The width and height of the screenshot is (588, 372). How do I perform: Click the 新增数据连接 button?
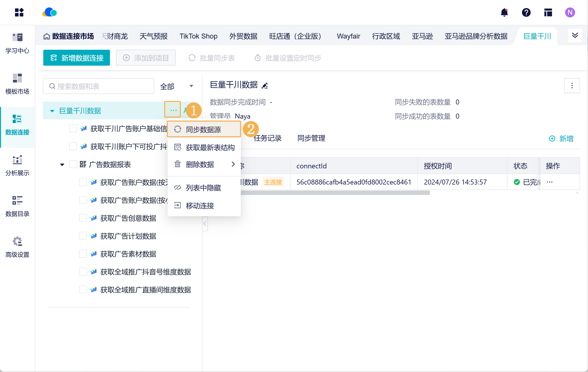point(77,58)
